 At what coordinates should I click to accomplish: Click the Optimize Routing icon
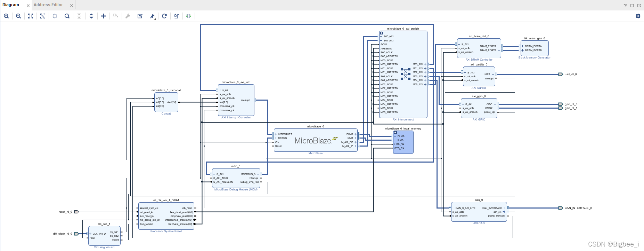(x=177, y=16)
